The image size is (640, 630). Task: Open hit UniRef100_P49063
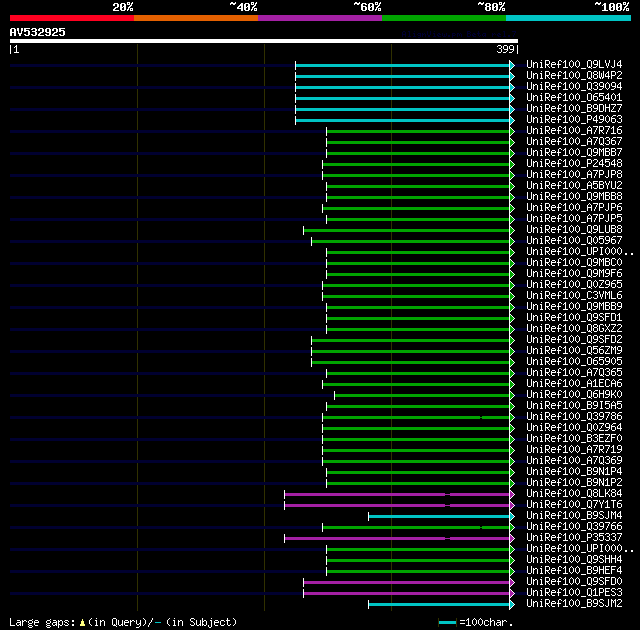tap(574, 120)
